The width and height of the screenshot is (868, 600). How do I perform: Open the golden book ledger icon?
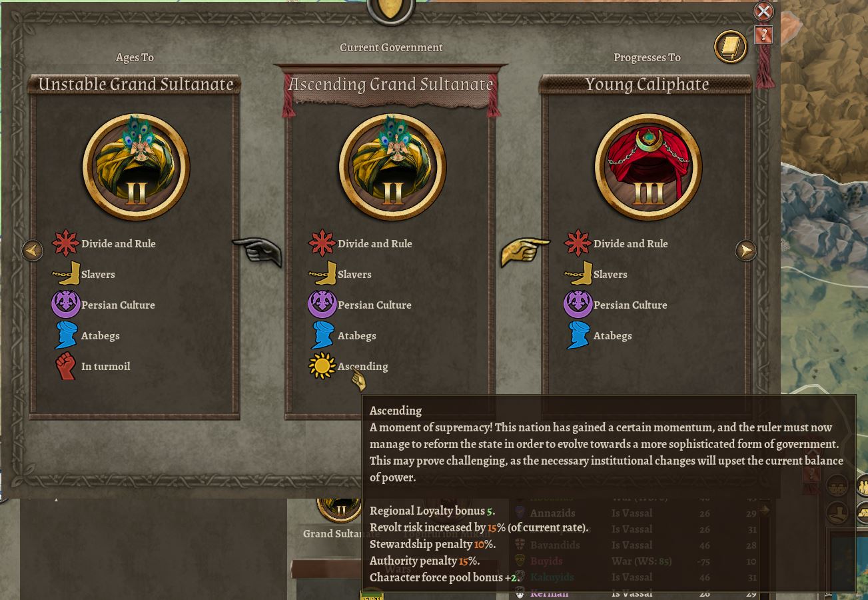731,47
